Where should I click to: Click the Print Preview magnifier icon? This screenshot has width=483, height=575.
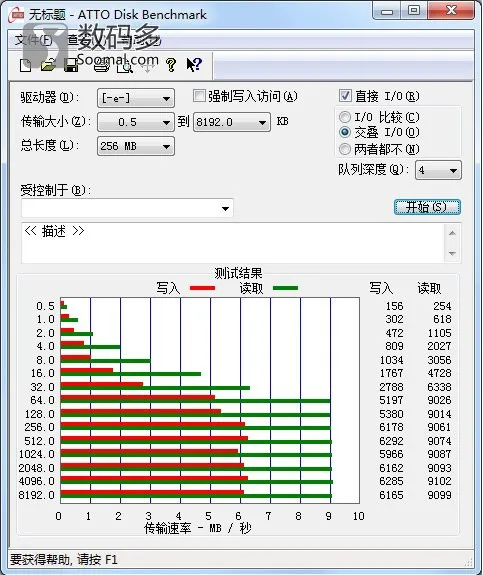125,66
